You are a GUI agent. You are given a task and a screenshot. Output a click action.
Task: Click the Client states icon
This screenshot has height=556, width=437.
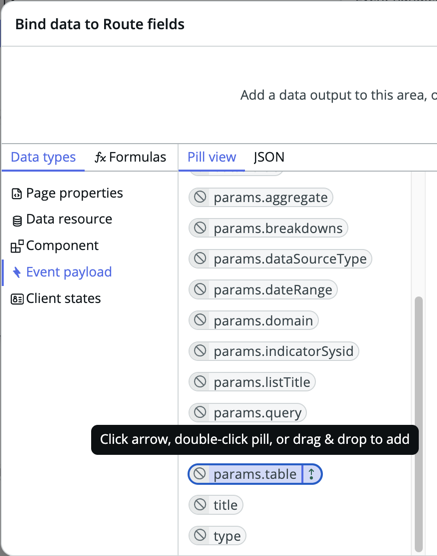click(17, 299)
